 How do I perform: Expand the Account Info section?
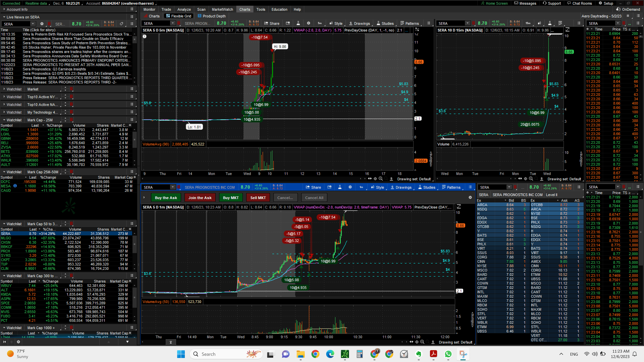[15, 9]
